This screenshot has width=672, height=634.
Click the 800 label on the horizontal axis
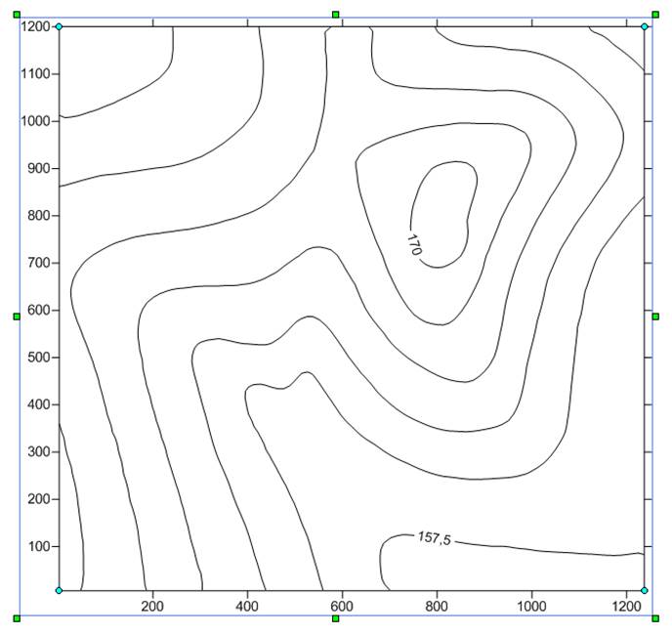(437, 606)
